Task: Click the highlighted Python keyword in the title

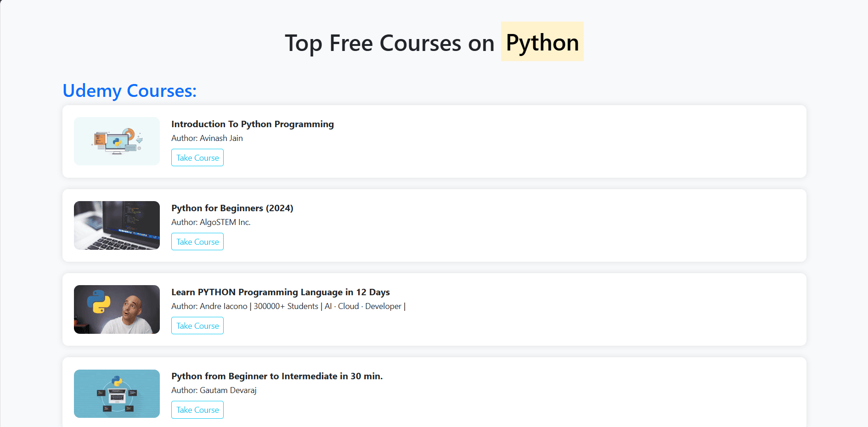Action: coord(542,43)
